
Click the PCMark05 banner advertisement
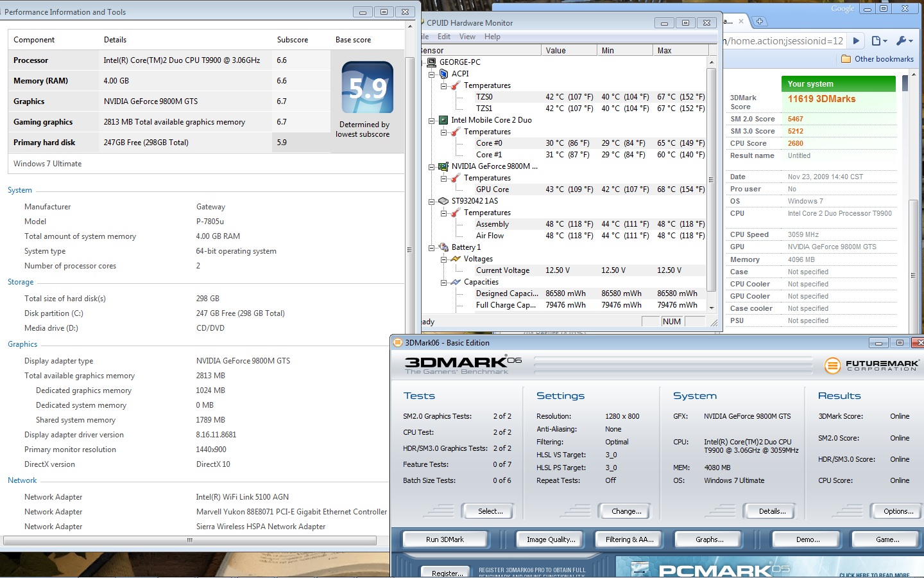pyautogui.click(x=770, y=567)
